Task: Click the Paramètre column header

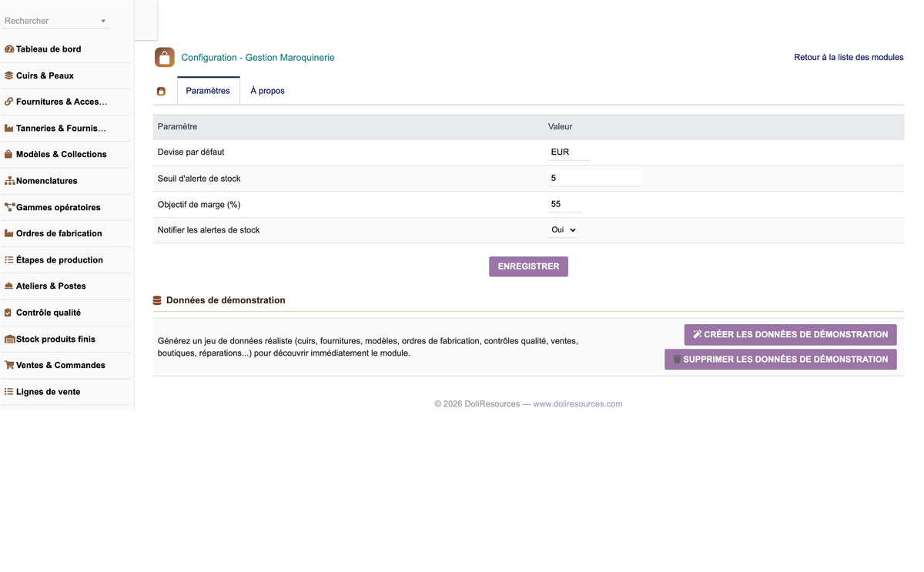Action: [177, 126]
